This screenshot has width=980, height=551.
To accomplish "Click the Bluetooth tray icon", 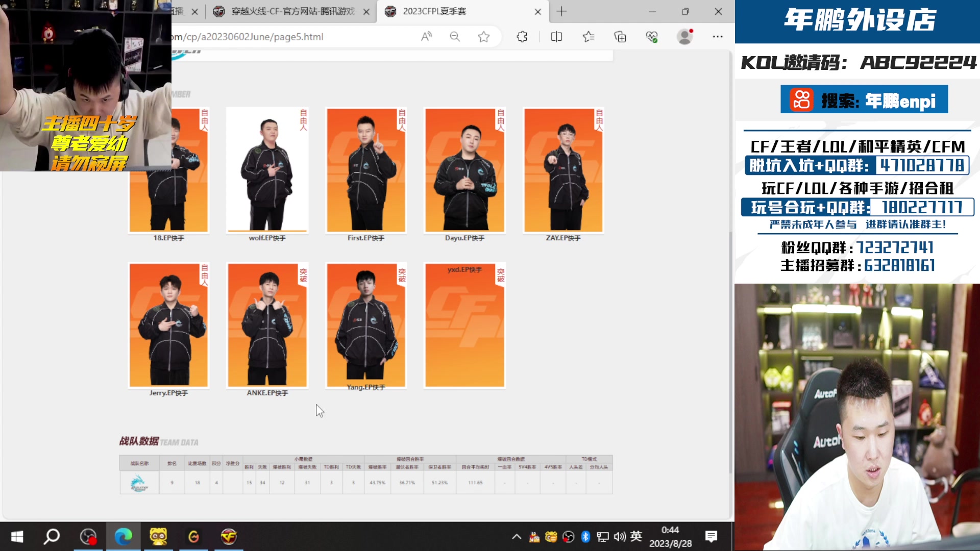I will click(585, 537).
